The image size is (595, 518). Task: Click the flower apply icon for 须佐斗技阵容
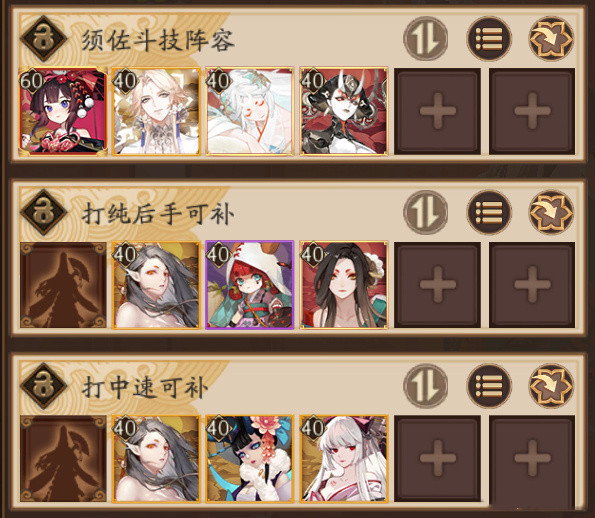(x=551, y=39)
